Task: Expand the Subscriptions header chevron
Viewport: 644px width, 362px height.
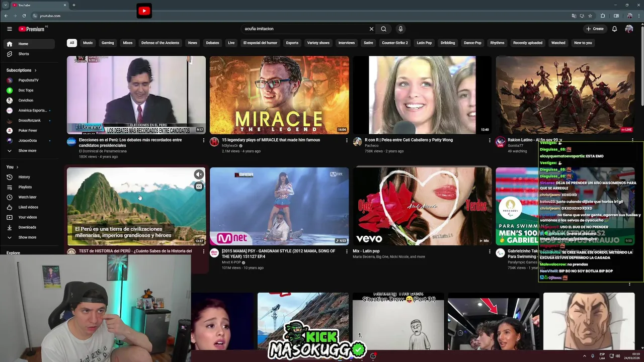Action: (x=35, y=70)
